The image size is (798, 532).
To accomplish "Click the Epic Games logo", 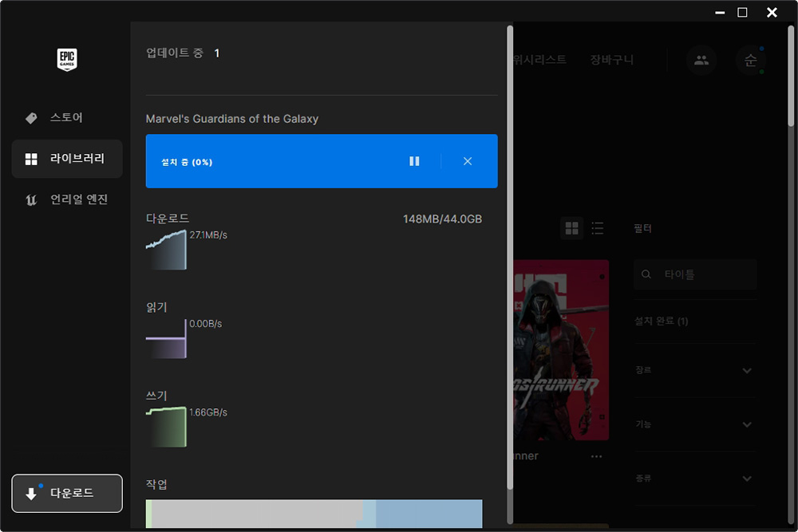I will click(67, 60).
